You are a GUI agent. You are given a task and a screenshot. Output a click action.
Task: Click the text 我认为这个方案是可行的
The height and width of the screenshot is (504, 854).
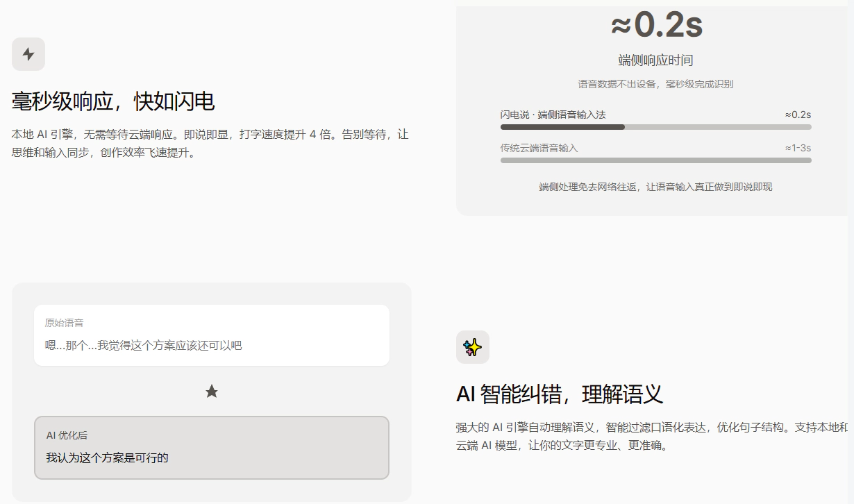(x=108, y=457)
